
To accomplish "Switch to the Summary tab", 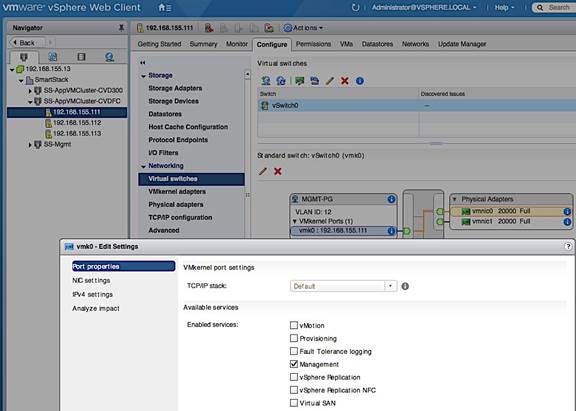I will point(204,44).
